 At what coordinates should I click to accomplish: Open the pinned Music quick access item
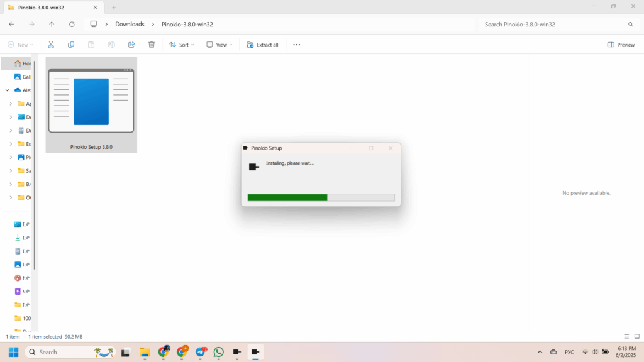(21, 278)
